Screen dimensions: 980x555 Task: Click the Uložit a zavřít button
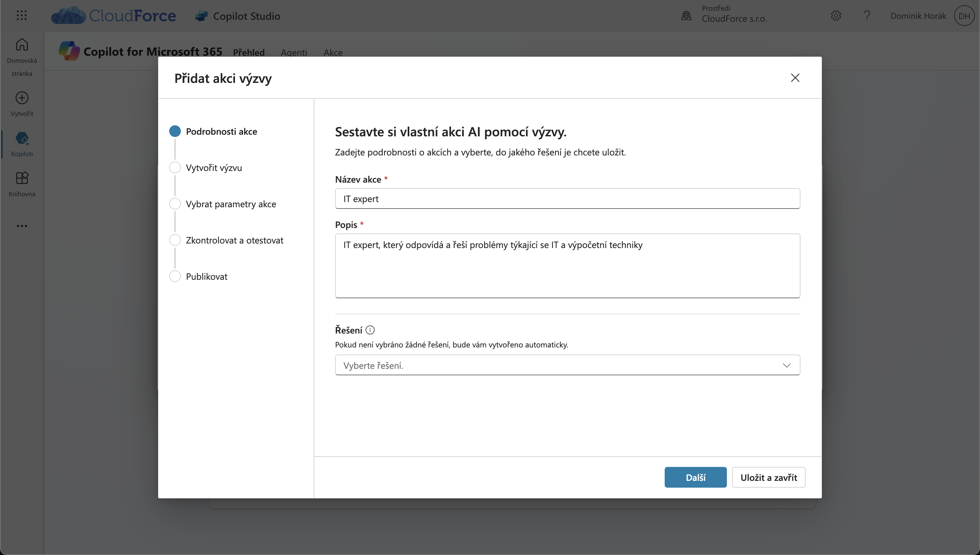[x=768, y=477]
